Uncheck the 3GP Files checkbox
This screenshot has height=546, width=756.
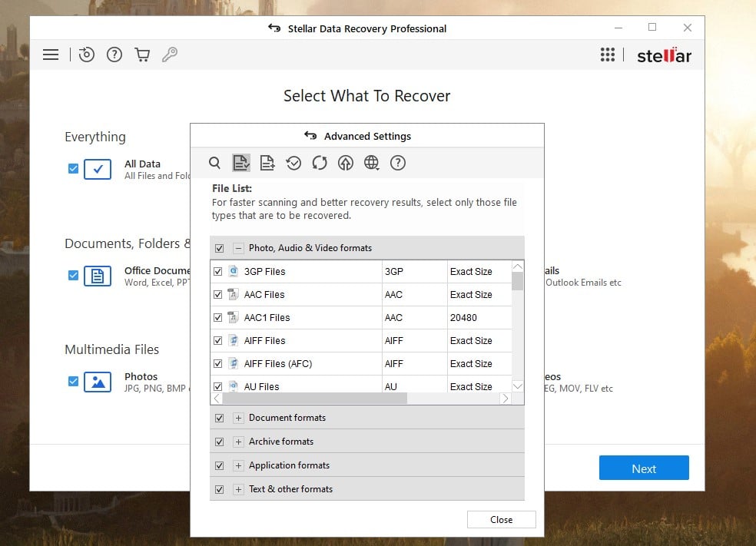218,271
